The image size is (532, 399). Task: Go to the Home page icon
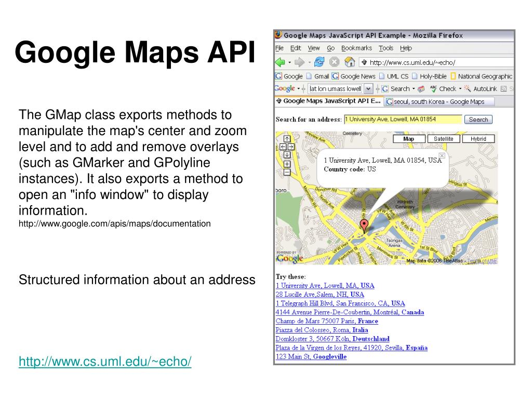[x=350, y=62]
